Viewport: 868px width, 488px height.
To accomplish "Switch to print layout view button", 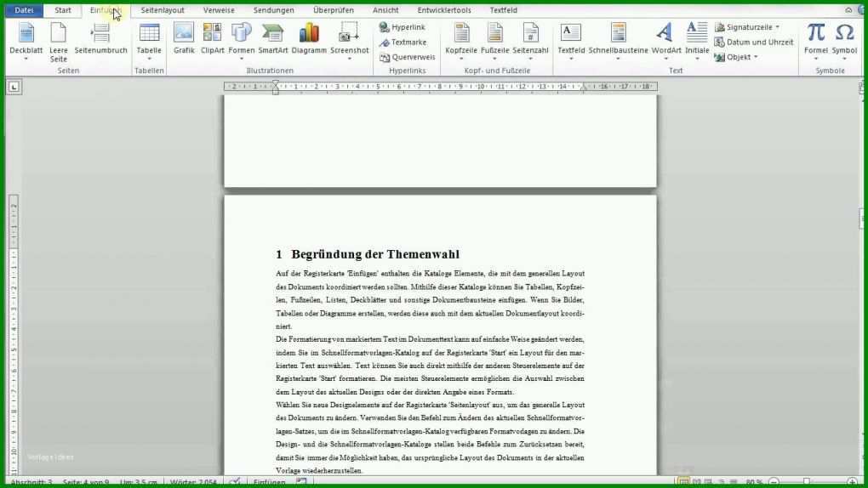I will [683, 482].
